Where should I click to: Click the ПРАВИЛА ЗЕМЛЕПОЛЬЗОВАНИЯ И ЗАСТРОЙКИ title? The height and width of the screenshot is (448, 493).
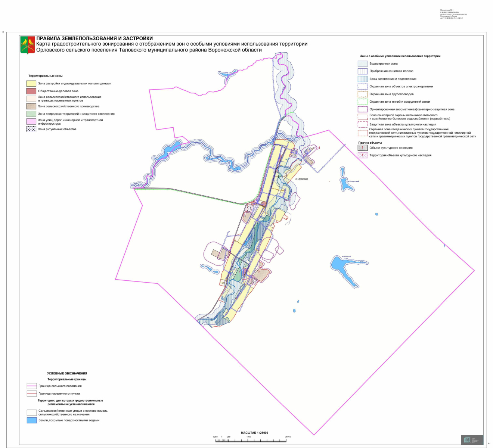[94, 38]
